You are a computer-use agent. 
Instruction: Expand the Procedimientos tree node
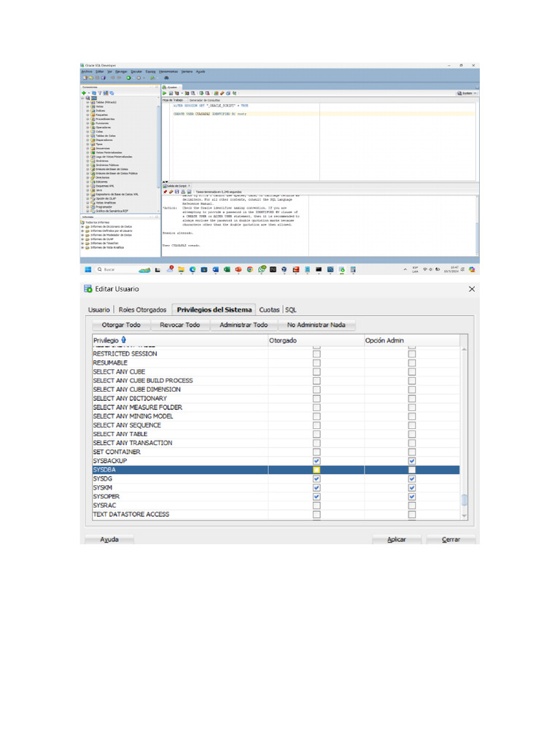(87, 119)
